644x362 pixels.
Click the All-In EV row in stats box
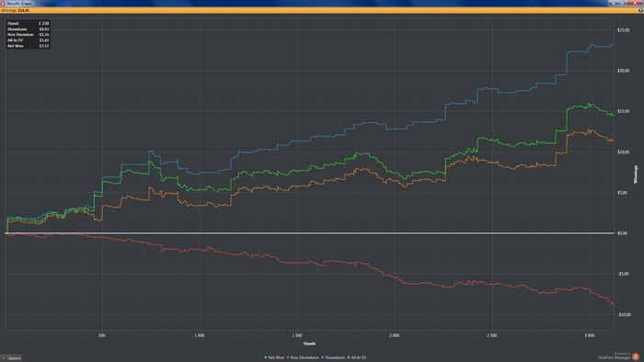[28, 40]
